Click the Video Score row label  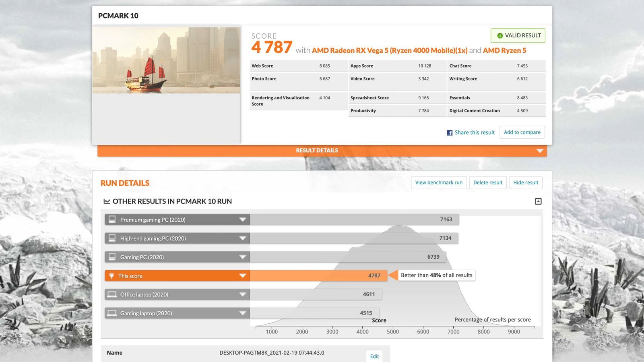pyautogui.click(x=363, y=79)
